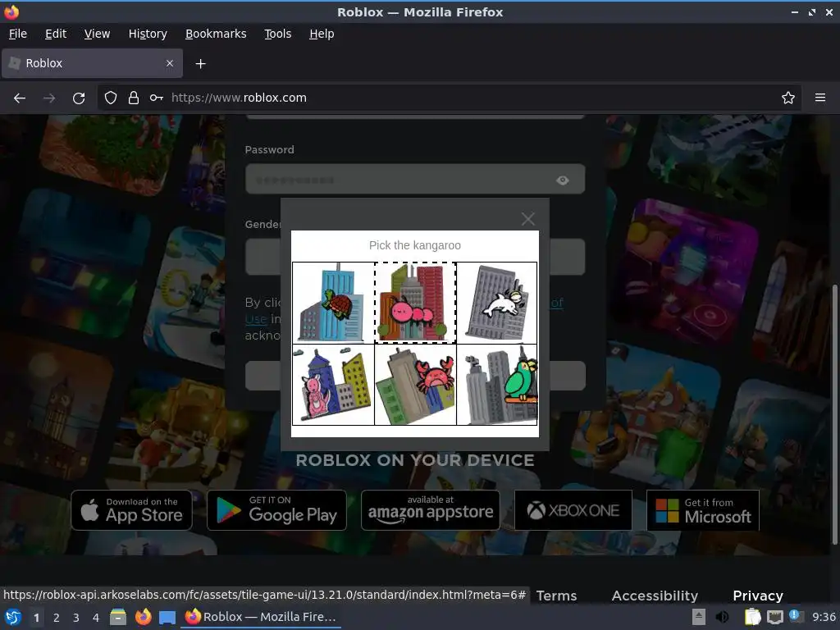Click the show desktop taskbar icon
The width and height of the screenshot is (840, 630).
coord(167,617)
